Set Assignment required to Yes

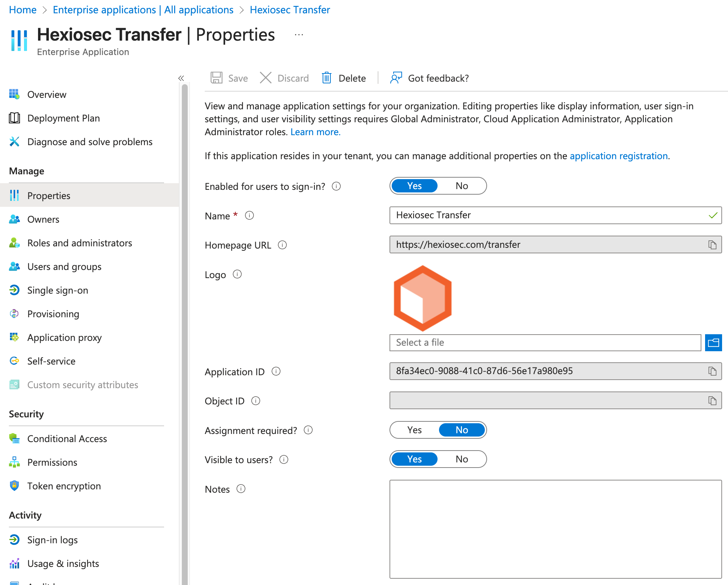click(414, 430)
